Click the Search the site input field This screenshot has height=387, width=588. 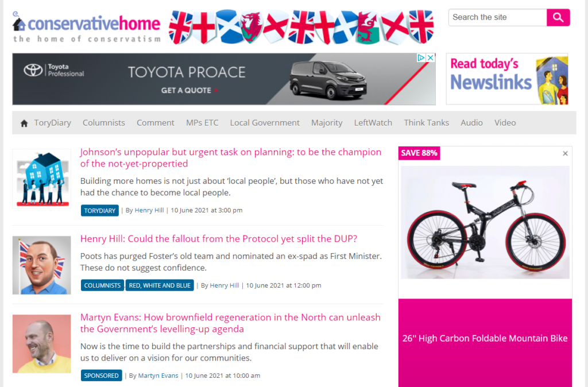coord(498,18)
